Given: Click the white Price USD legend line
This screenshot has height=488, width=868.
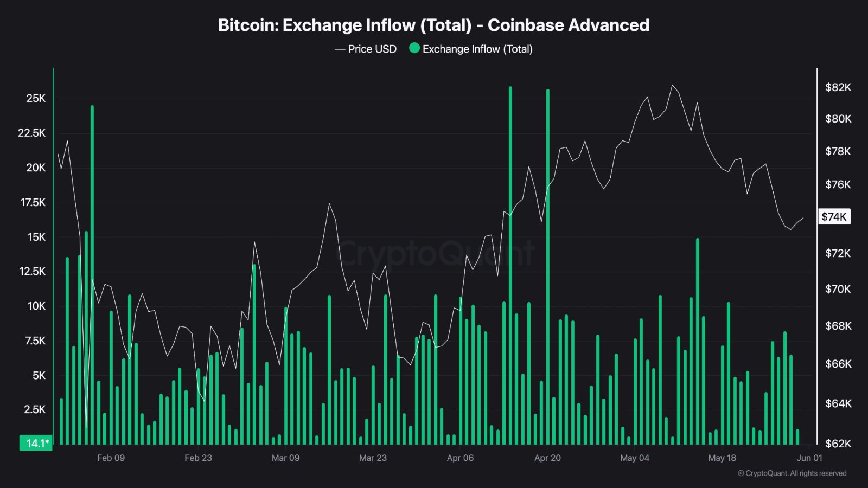Looking at the screenshot, I should point(340,49).
